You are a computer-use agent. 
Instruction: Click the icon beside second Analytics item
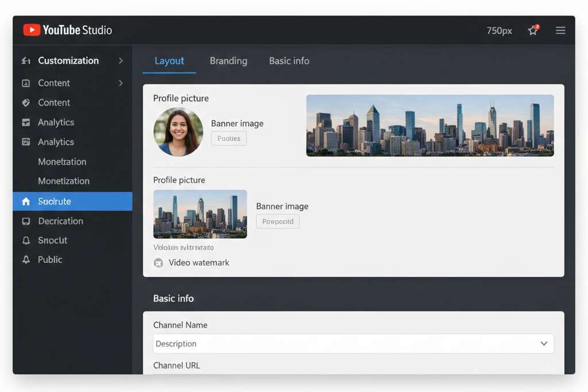click(x=26, y=142)
